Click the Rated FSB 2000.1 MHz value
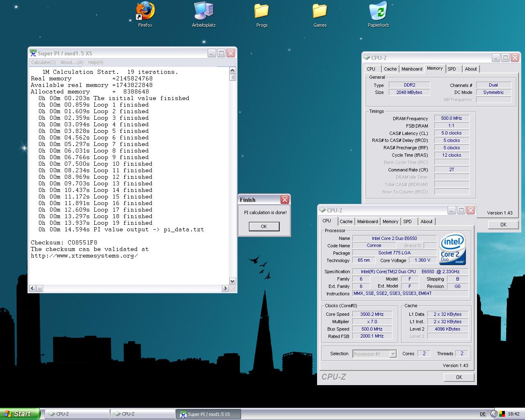Image resolution: width=525 pixels, height=420 pixels. coord(372,336)
